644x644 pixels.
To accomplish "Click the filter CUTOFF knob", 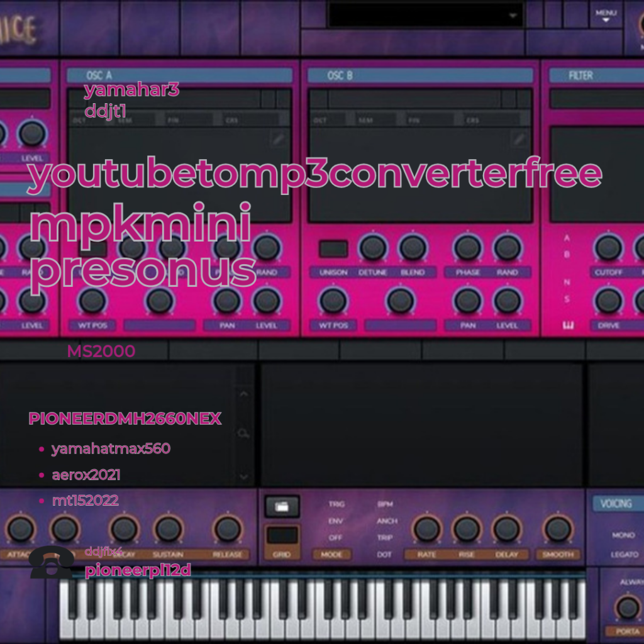I will 608,248.
